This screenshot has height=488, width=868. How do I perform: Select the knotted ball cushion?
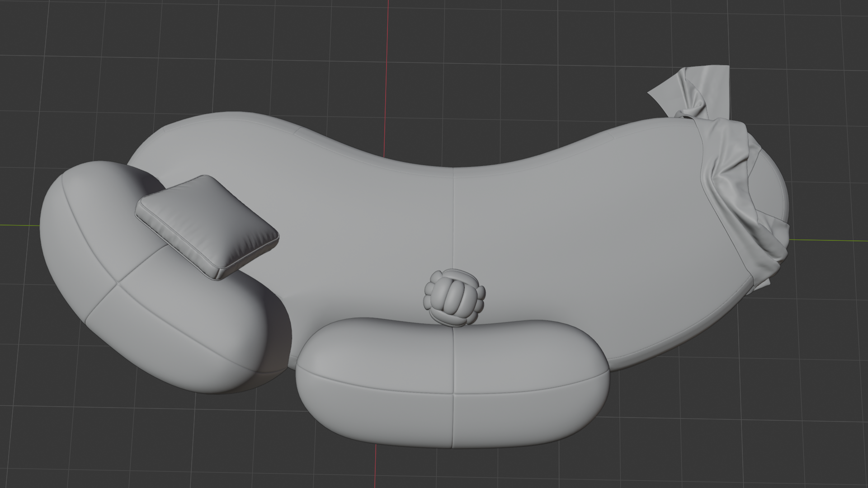tap(454, 298)
